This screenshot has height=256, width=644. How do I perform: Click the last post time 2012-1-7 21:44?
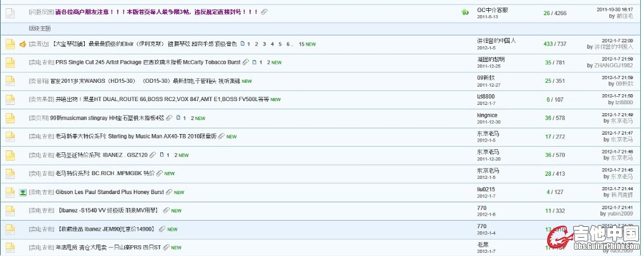point(617,189)
